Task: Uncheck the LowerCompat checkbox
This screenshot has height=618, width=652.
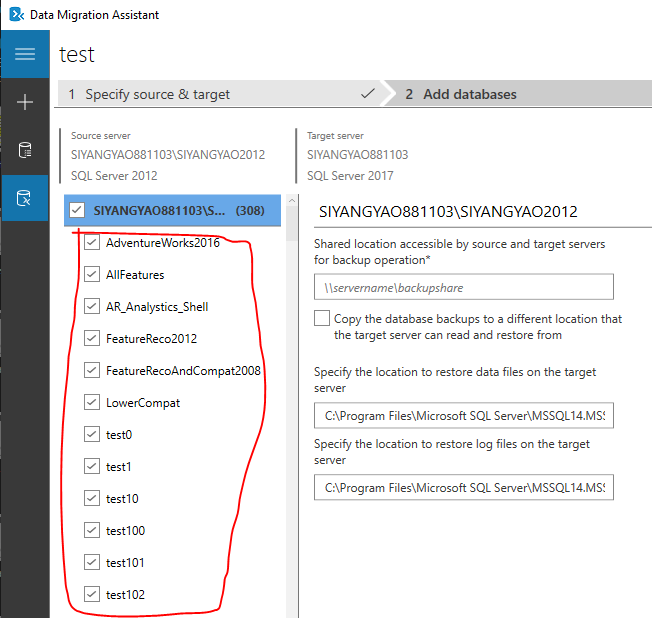Action: pos(91,402)
